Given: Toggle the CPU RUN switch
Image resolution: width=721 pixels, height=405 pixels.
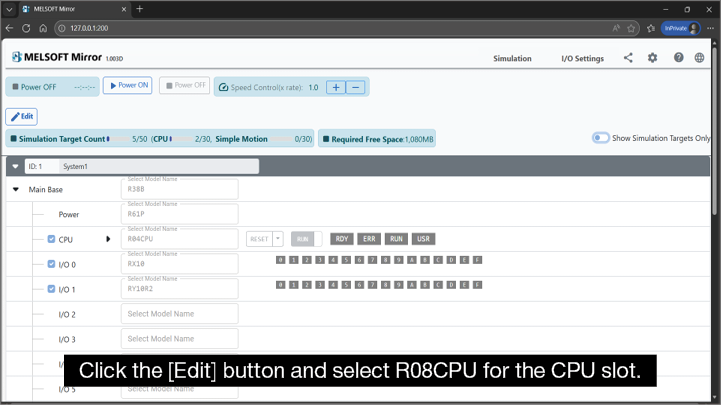Looking at the screenshot, I should [x=306, y=239].
